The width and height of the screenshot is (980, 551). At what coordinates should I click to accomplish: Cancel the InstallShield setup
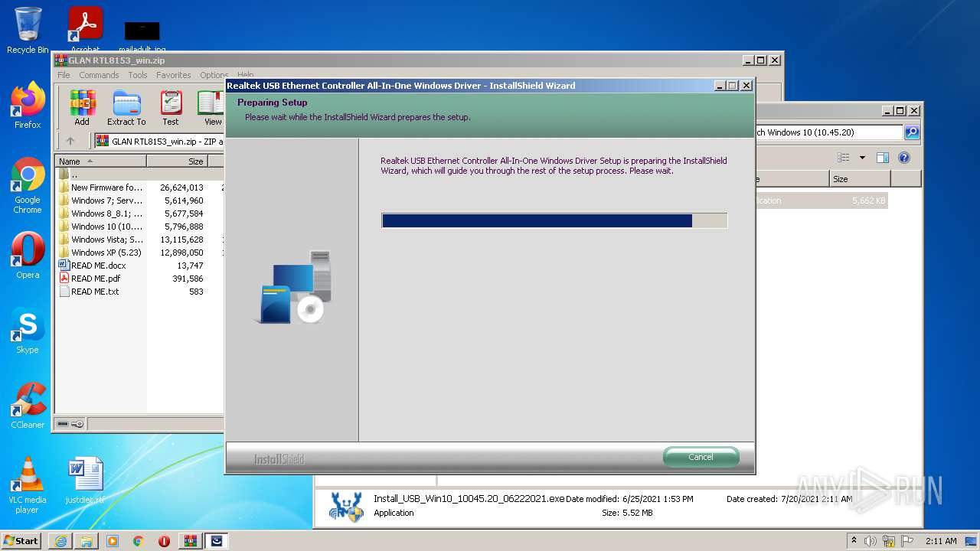click(x=701, y=457)
